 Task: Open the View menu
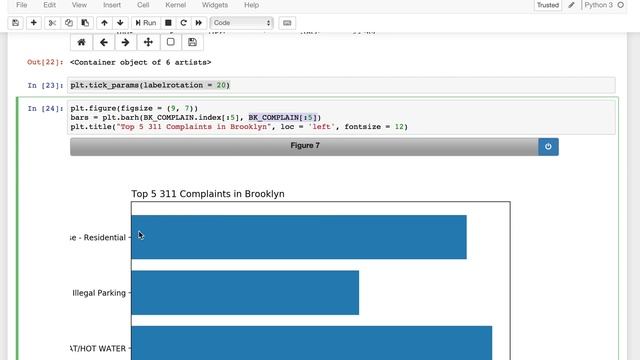pyautogui.click(x=79, y=5)
